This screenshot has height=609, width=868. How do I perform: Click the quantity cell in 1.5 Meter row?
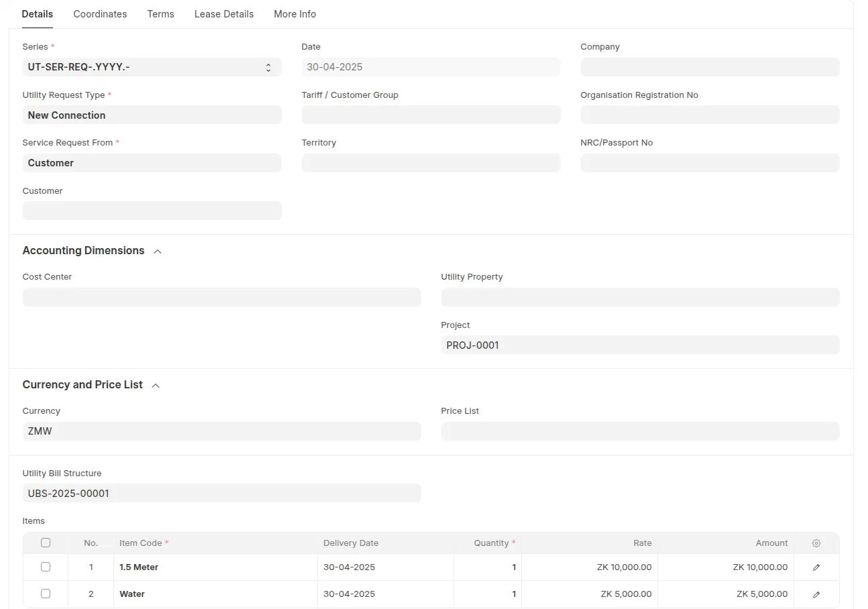(x=488, y=567)
